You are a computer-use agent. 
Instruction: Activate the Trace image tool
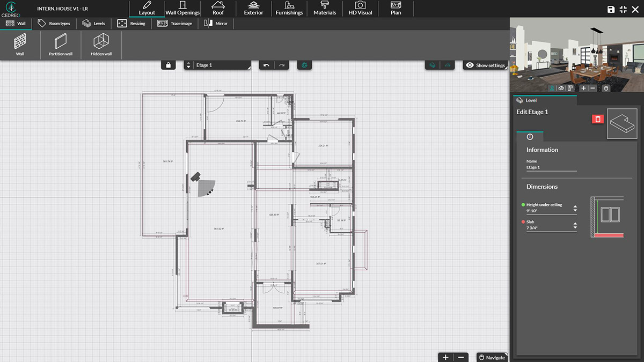(x=175, y=23)
